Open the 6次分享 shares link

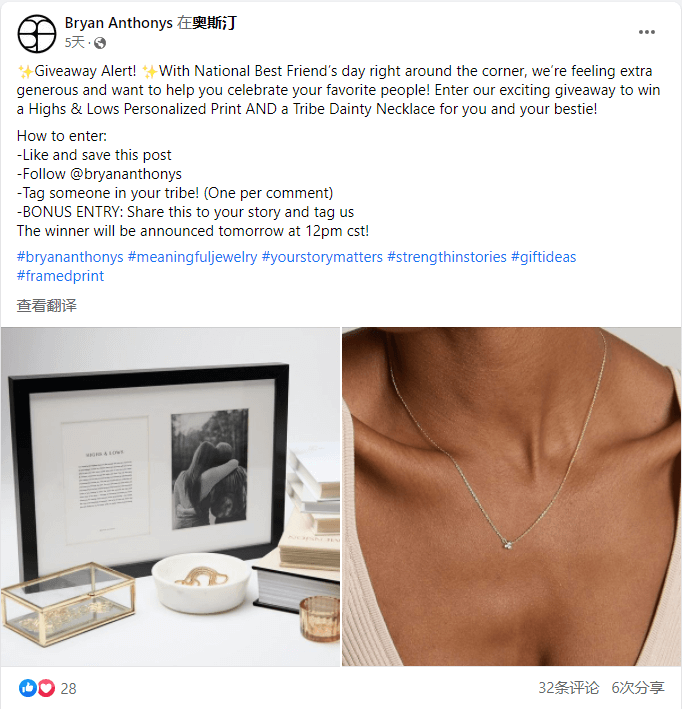(638, 688)
